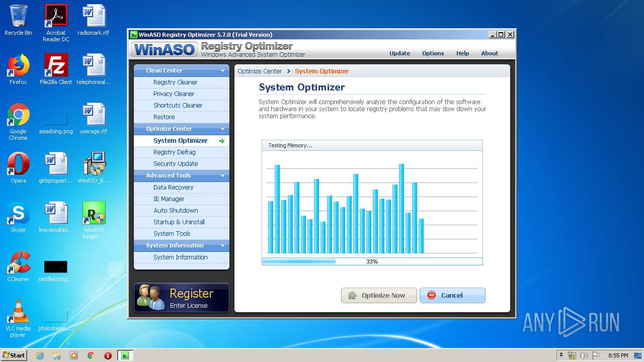Collapse the System Information section

click(x=222, y=245)
